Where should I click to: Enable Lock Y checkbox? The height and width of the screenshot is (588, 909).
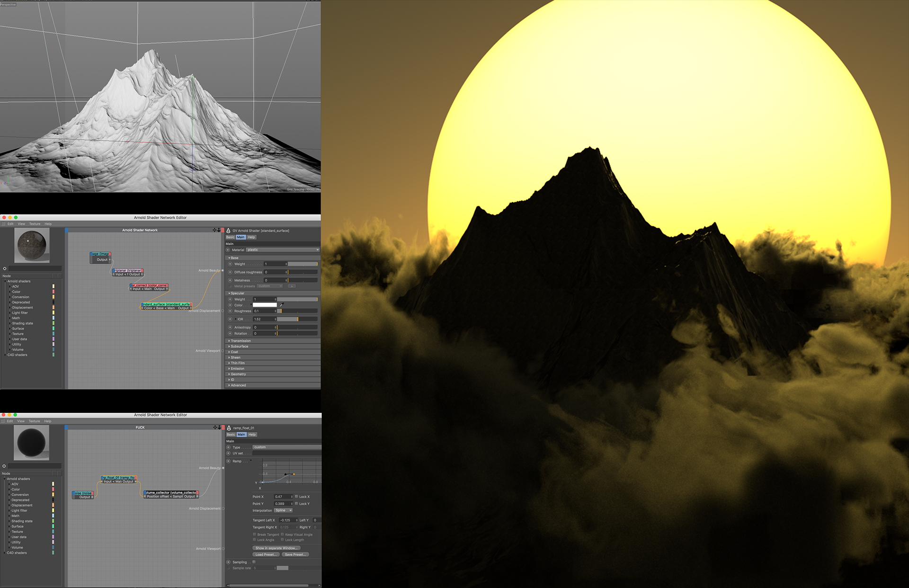point(296,503)
